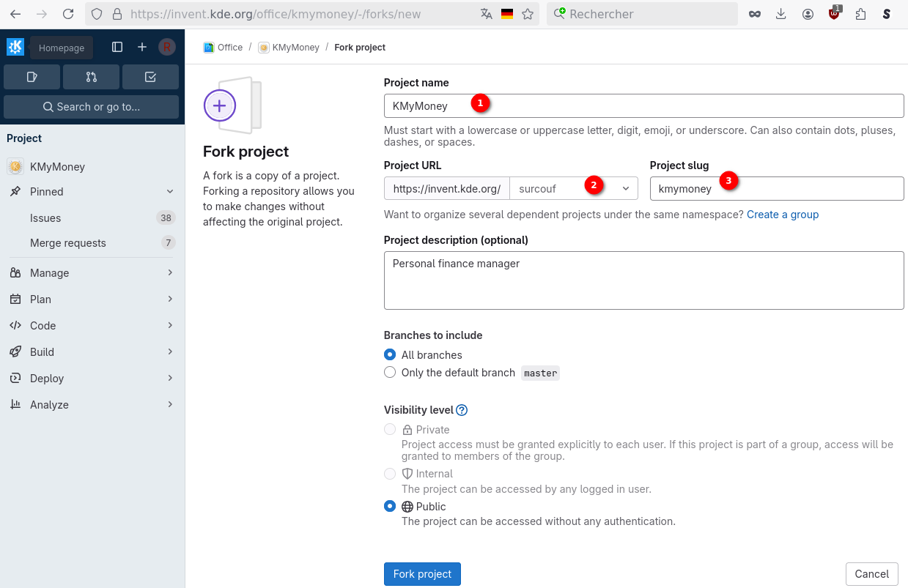908x588 pixels.
Task: Open the to-do list icon button
Action: (150, 77)
